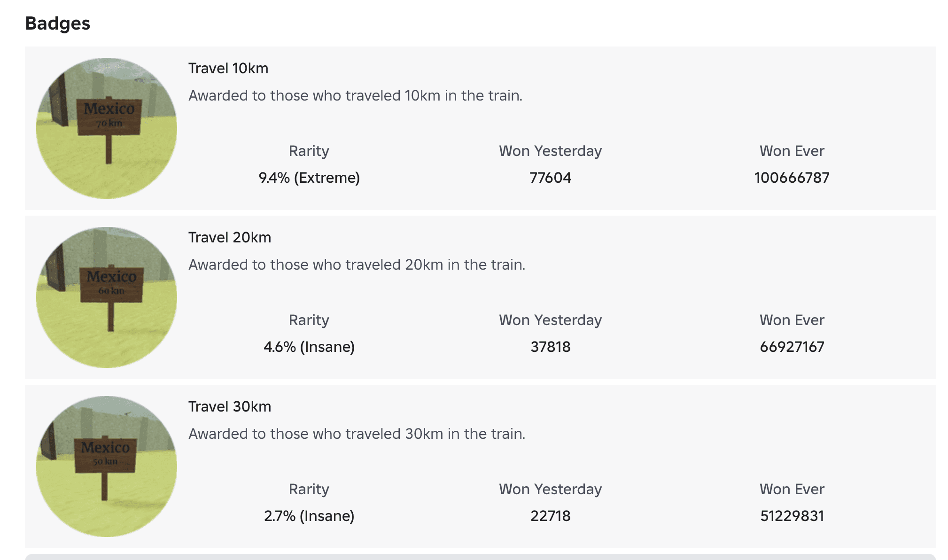Screen dimensions: 948x560
Task: Click Won Yesterday count 77604
Action: tap(550, 178)
